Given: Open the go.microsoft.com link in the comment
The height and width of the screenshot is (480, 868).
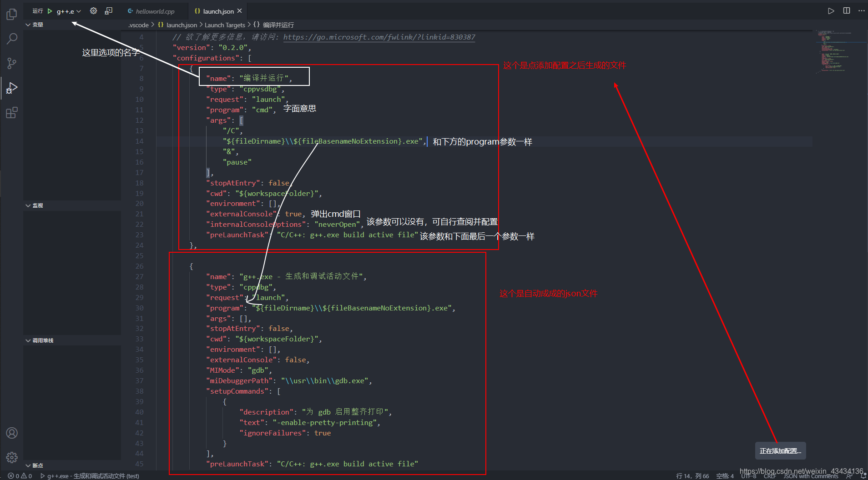Looking at the screenshot, I should 379,37.
